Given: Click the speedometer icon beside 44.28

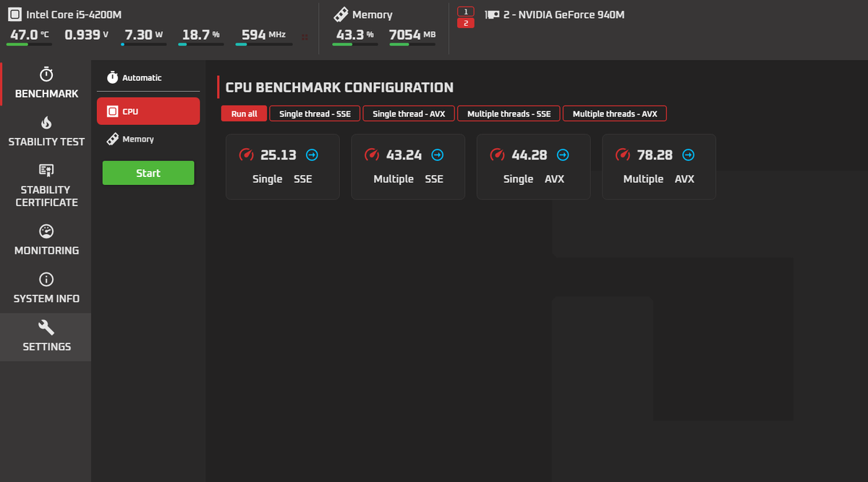Looking at the screenshot, I should pyautogui.click(x=498, y=155).
